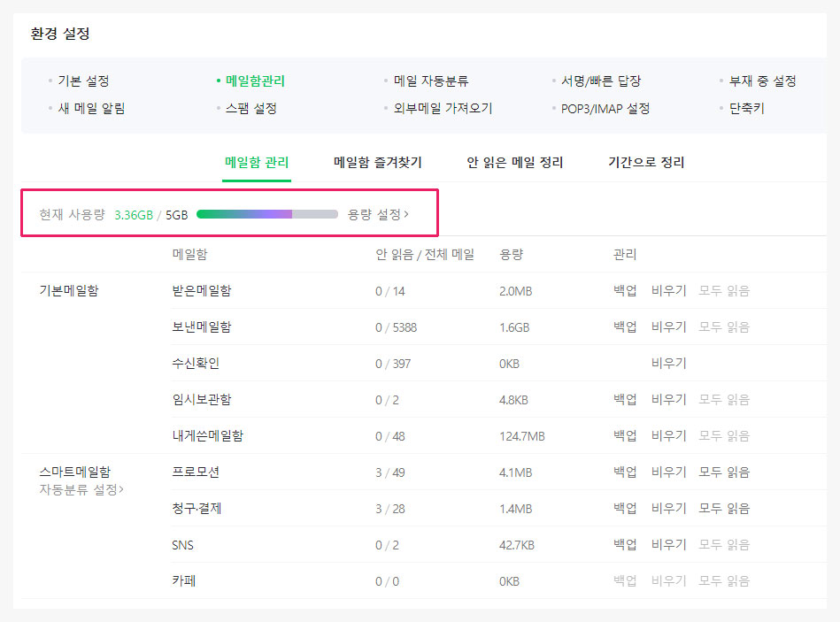Switch to 메일함 즐겨찾기 tab

[x=377, y=163]
